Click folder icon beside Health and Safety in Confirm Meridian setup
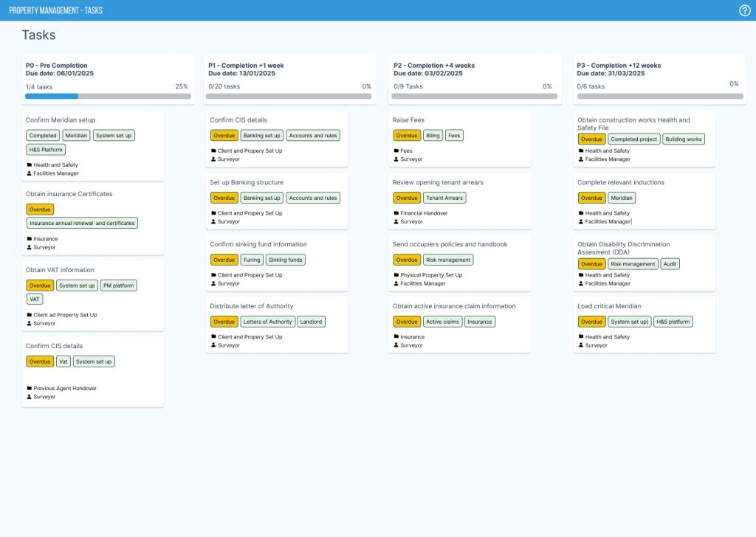 pos(29,165)
